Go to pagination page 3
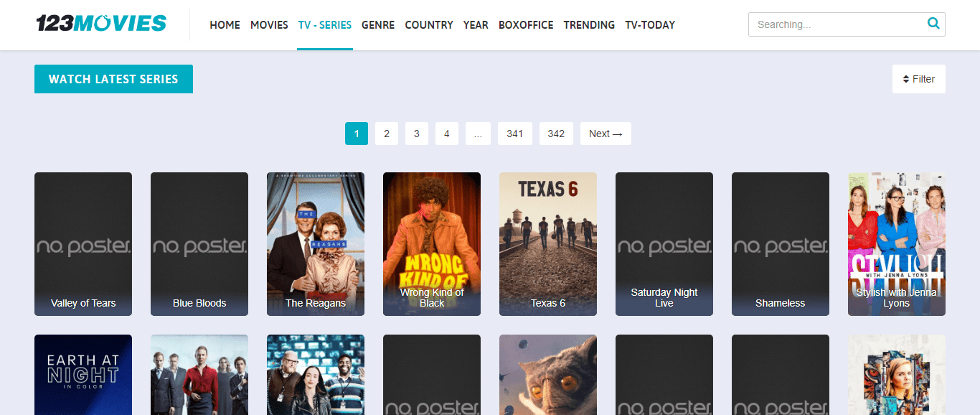 point(417,134)
